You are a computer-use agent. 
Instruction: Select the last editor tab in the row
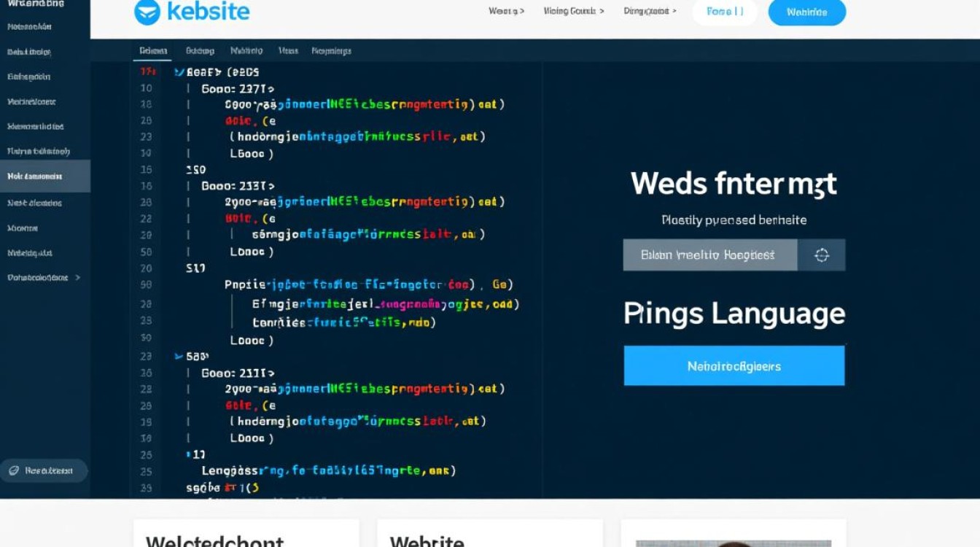click(x=331, y=51)
